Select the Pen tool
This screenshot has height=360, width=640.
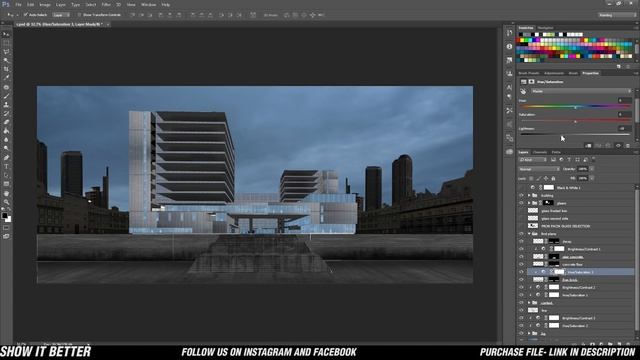6,158
